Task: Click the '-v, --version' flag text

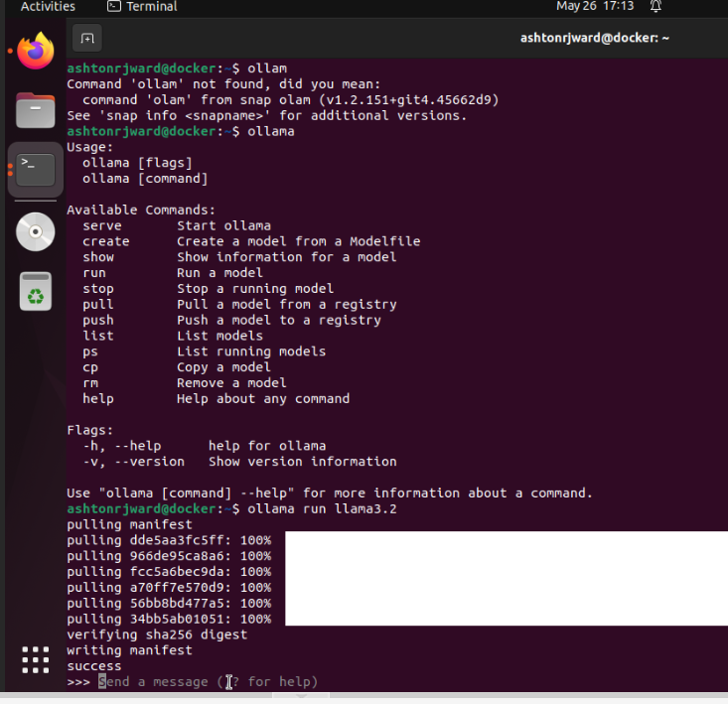Action: [x=134, y=462]
